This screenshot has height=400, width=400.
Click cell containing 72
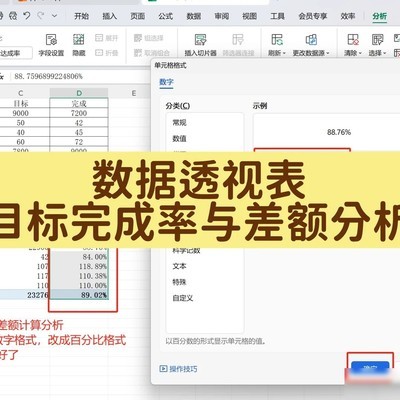pyautogui.click(x=79, y=142)
